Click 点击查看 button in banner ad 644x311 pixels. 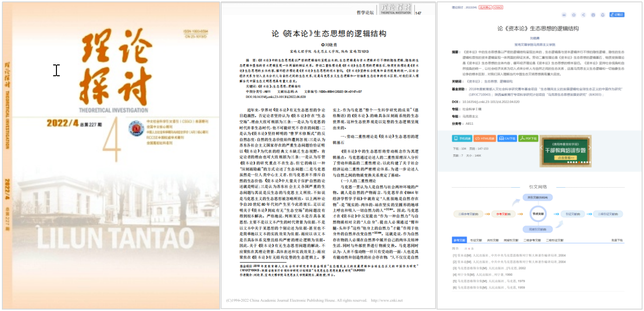[x=565, y=158]
